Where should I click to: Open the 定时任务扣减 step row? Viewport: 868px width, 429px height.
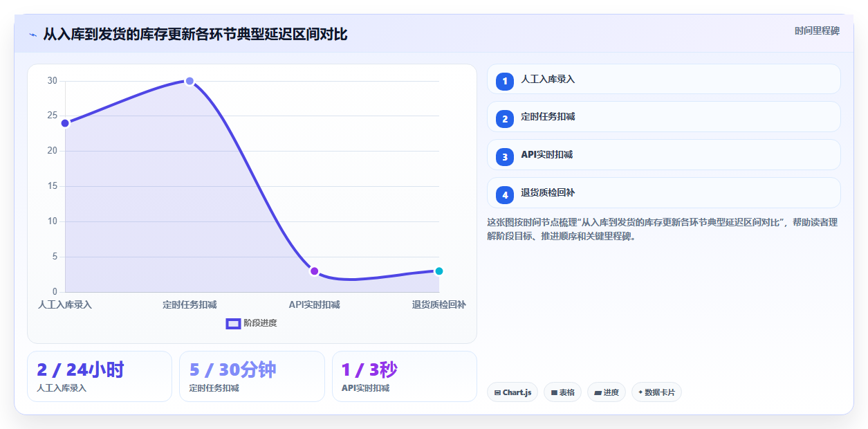pyautogui.click(x=664, y=117)
